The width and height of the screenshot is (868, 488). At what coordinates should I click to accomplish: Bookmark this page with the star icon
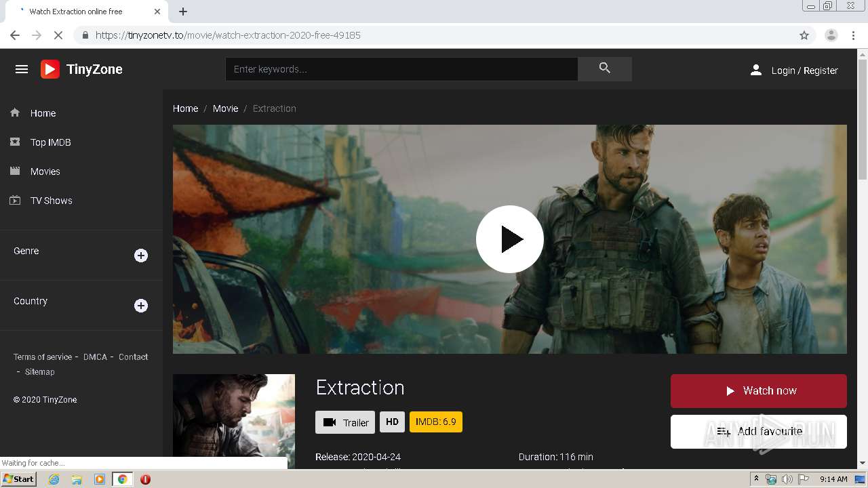pos(804,35)
